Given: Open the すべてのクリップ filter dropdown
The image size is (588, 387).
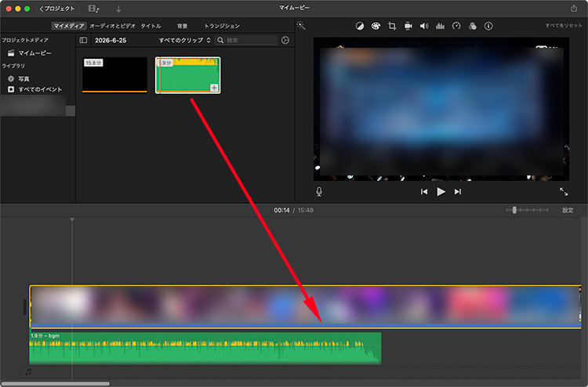Looking at the screenshot, I should pos(184,40).
